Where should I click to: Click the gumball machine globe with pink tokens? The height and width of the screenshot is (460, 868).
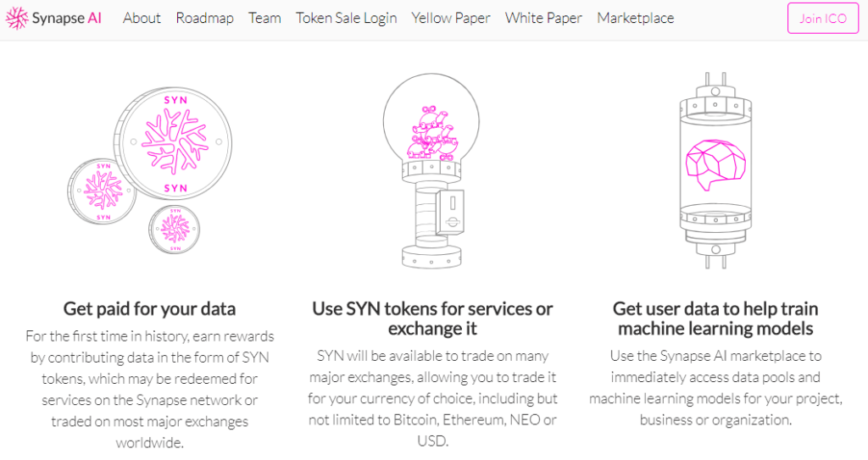(x=431, y=121)
